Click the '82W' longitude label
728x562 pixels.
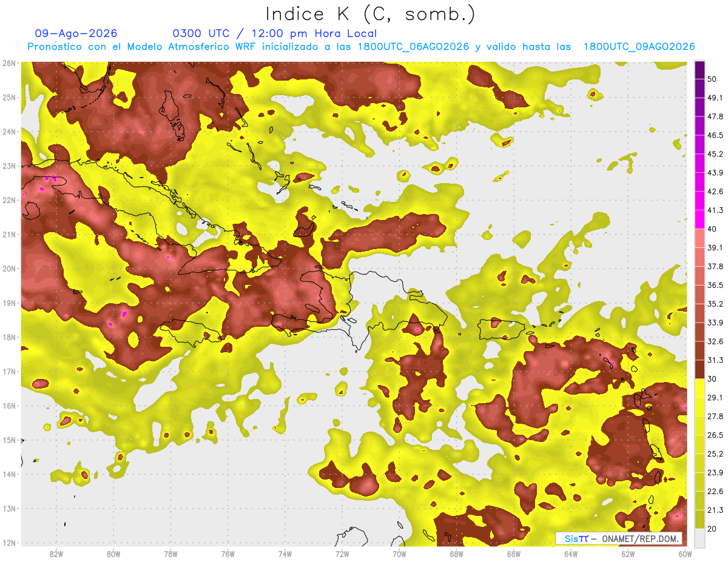click(56, 554)
